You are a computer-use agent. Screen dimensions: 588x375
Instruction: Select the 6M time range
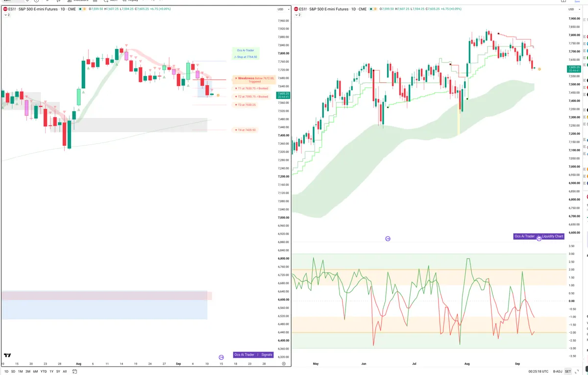click(x=35, y=372)
